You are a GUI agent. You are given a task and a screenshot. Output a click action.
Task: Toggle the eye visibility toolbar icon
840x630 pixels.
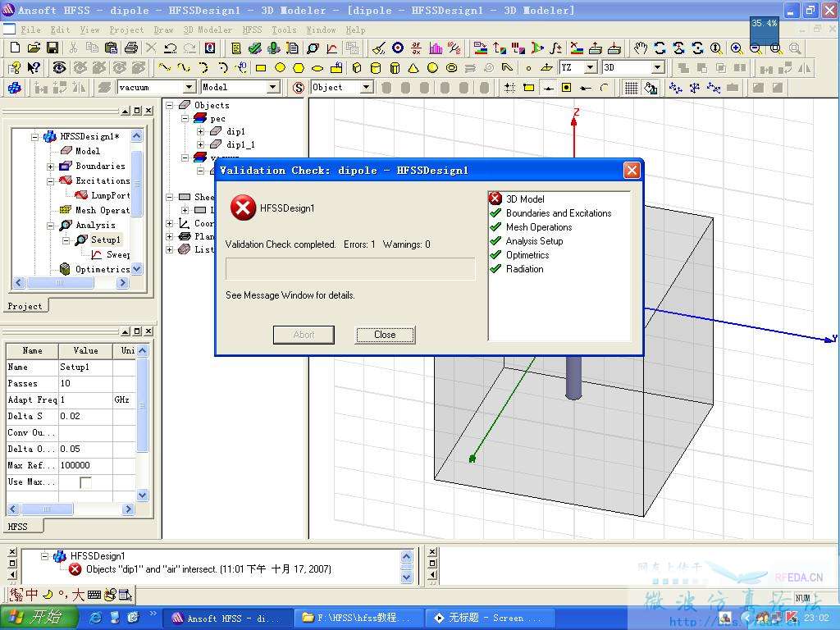click(59, 67)
